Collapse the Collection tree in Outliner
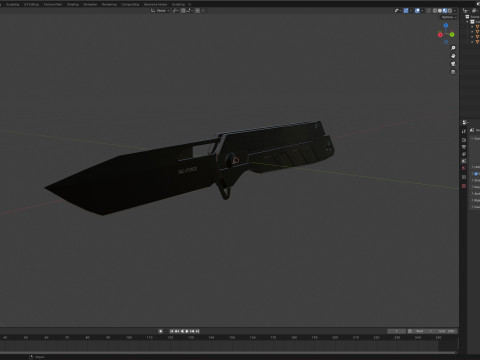This screenshot has width=480, height=360. (x=467, y=22)
